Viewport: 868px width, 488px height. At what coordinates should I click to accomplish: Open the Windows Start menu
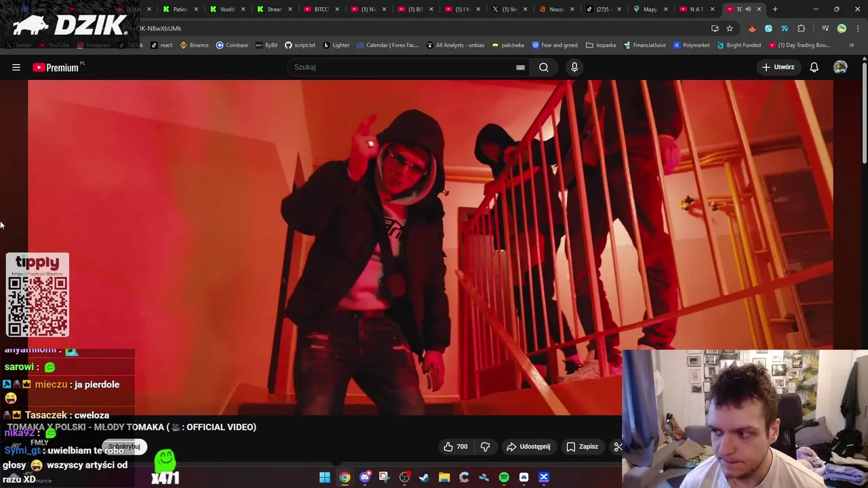[325, 477]
